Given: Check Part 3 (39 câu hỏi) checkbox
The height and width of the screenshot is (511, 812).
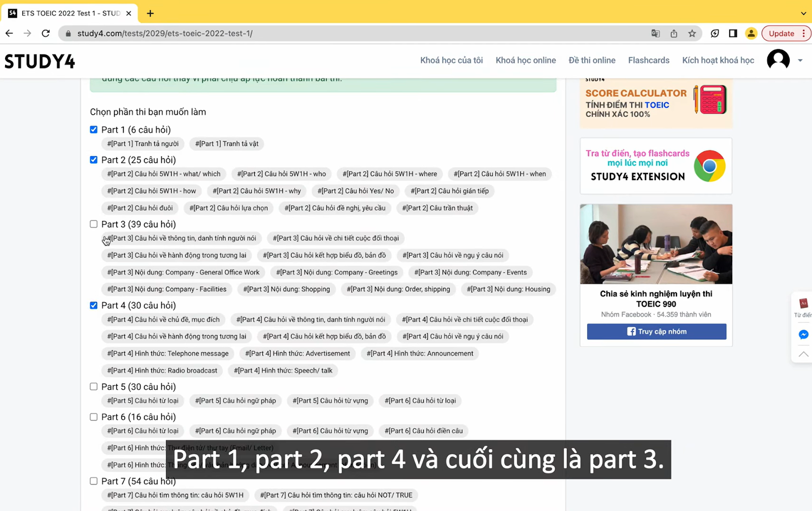Looking at the screenshot, I should [x=94, y=224].
